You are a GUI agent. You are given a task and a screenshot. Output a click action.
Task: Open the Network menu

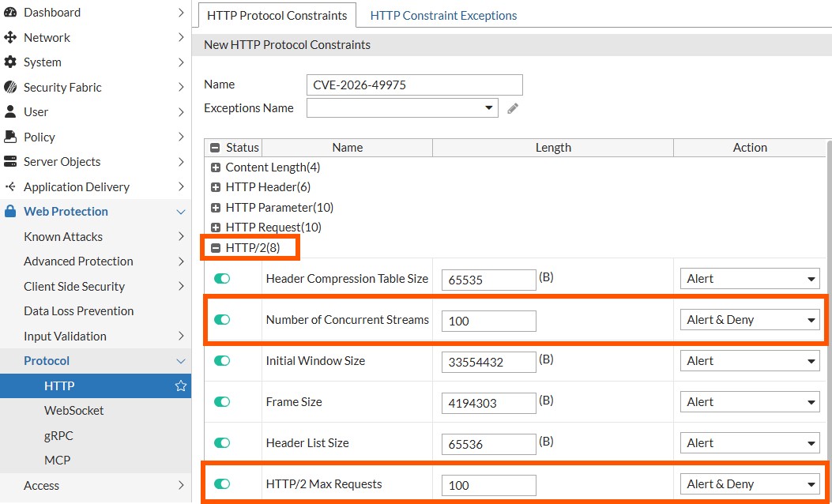click(96, 38)
